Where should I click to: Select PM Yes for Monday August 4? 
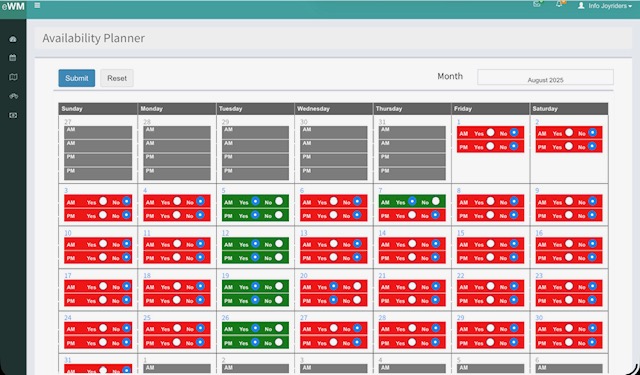pos(177,215)
